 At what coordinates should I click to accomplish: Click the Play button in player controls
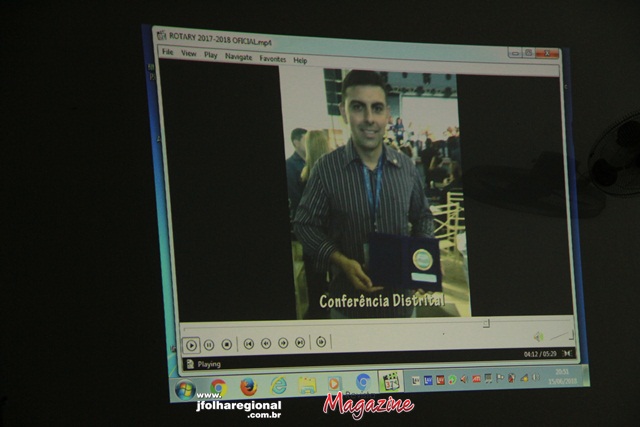(x=191, y=345)
